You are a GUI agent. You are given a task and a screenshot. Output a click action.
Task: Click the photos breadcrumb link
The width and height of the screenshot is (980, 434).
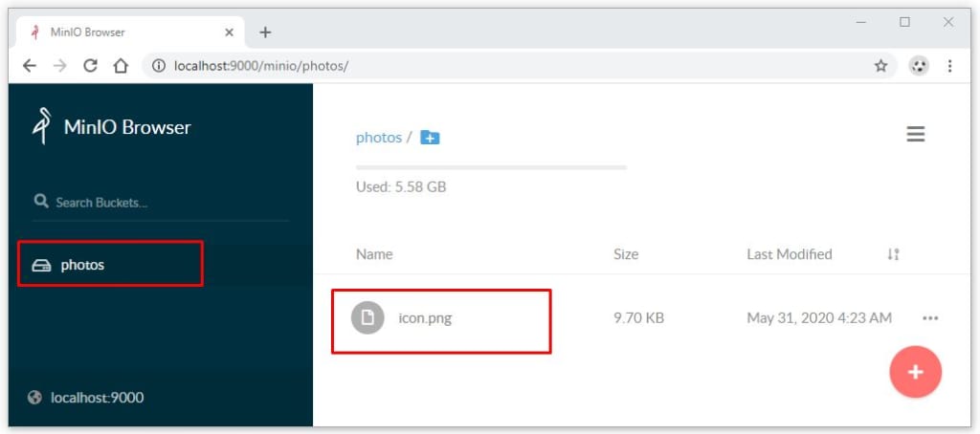coord(378,138)
